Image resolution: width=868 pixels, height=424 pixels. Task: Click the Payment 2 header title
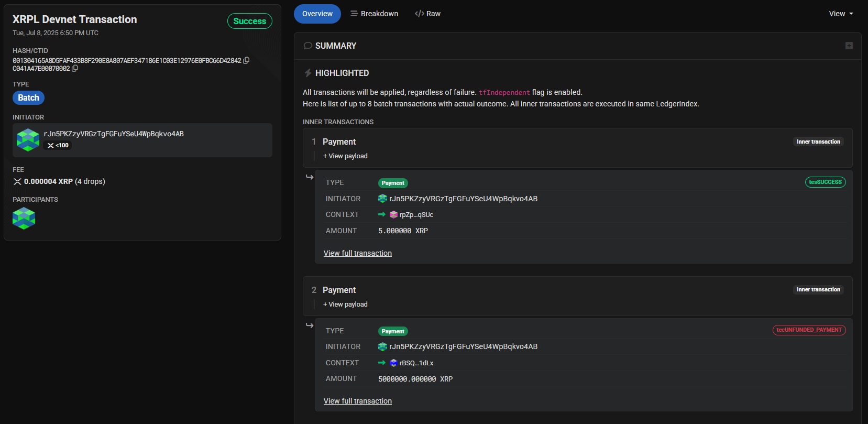(339, 290)
